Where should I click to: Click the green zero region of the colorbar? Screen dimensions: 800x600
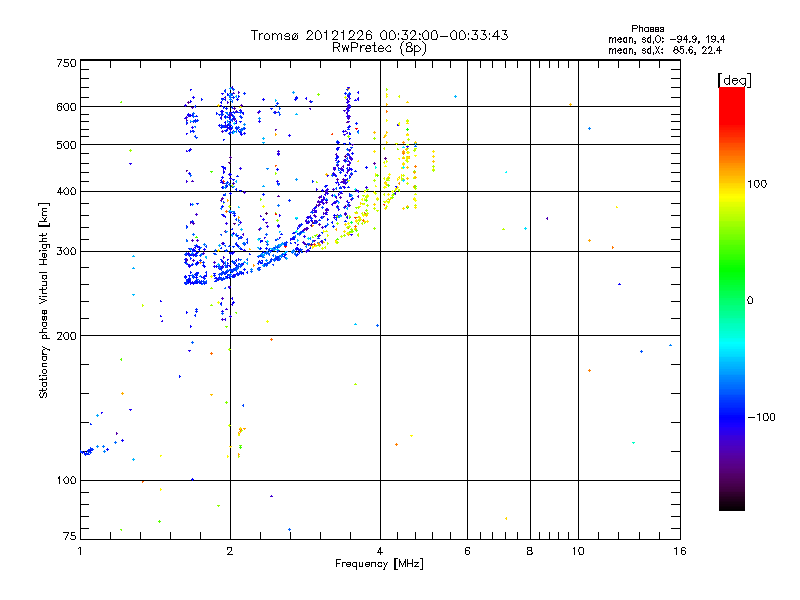pos(732,300)
